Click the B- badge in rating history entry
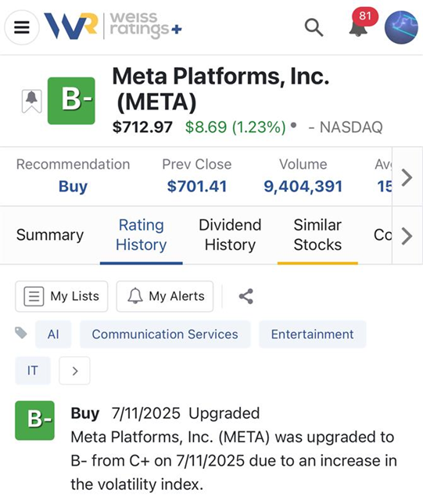Viewport: 423px width, 504px height. (34, 420)
